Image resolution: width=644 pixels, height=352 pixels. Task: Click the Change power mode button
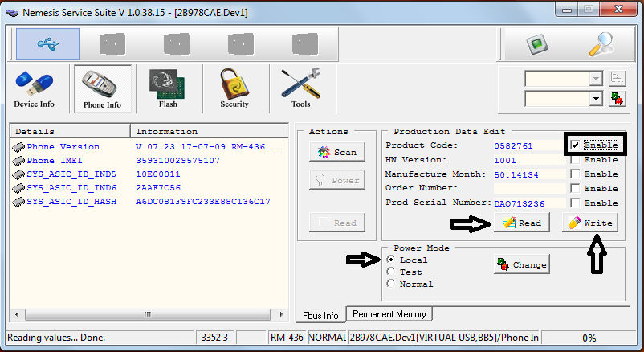522,265
